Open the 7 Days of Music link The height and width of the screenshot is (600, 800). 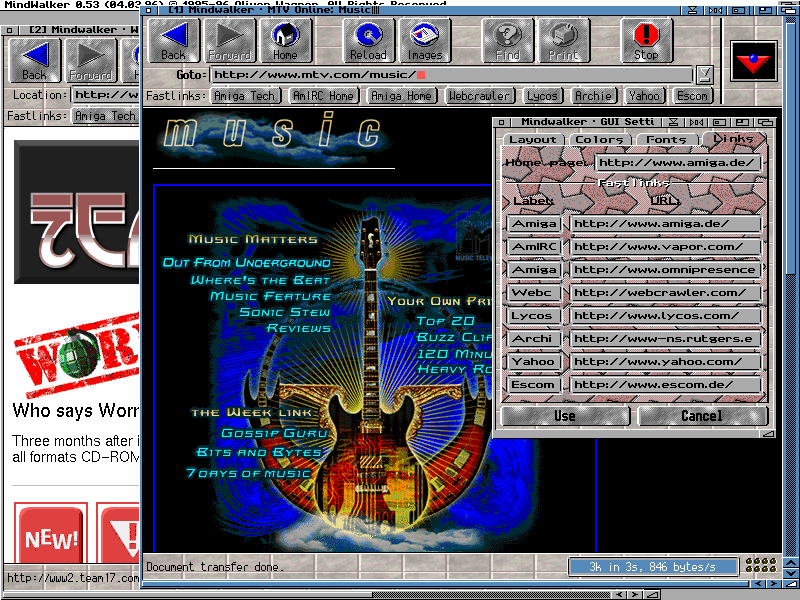(248, 473)
